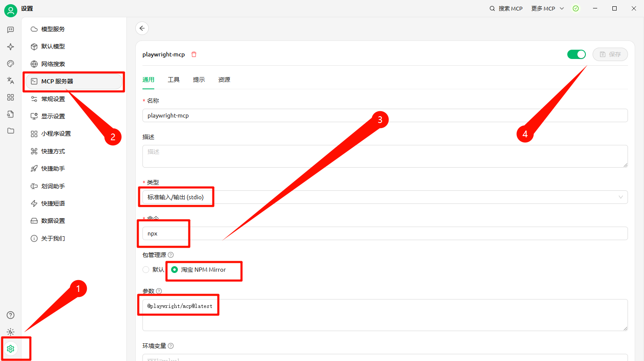
Task: Click the 环境变量 text area
Action: click(x=385, y=358)
